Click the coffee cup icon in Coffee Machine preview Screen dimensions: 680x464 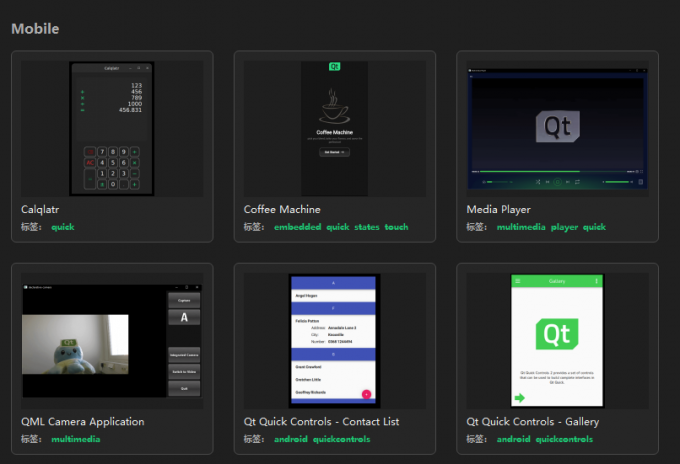pos(334,105)
